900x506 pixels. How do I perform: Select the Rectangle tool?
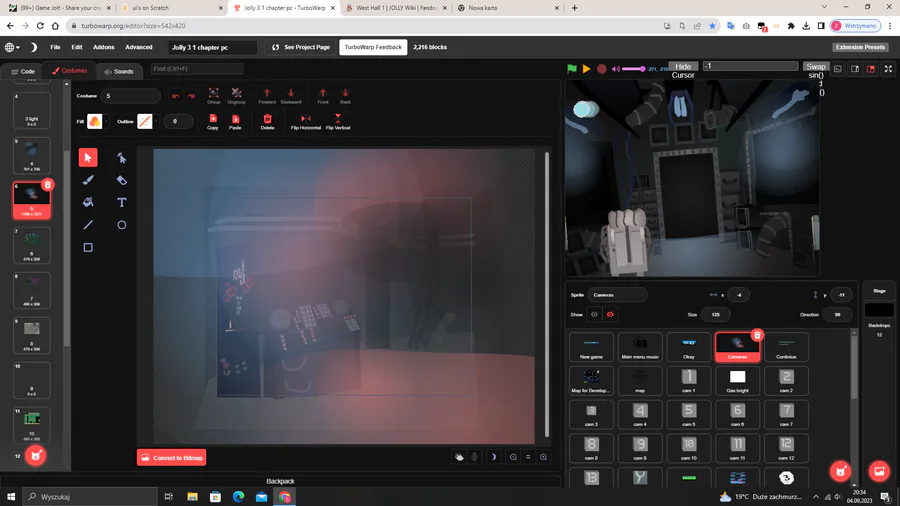[88, 247]
